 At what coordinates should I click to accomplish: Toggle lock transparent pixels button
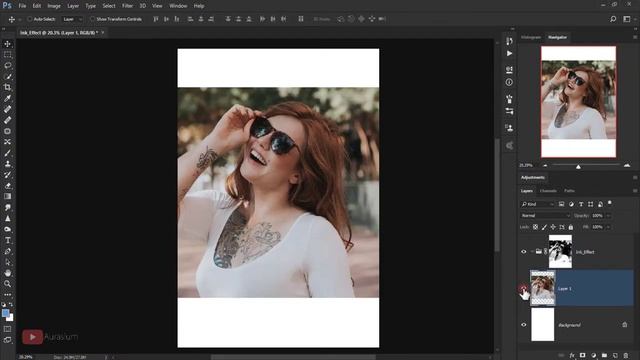point(536,227)
